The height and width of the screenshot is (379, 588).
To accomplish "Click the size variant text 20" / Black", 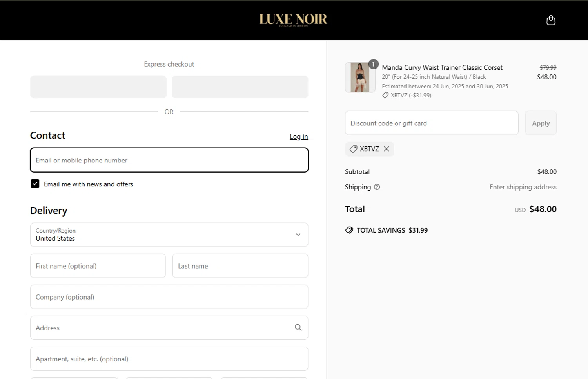I will pos(434,77).
